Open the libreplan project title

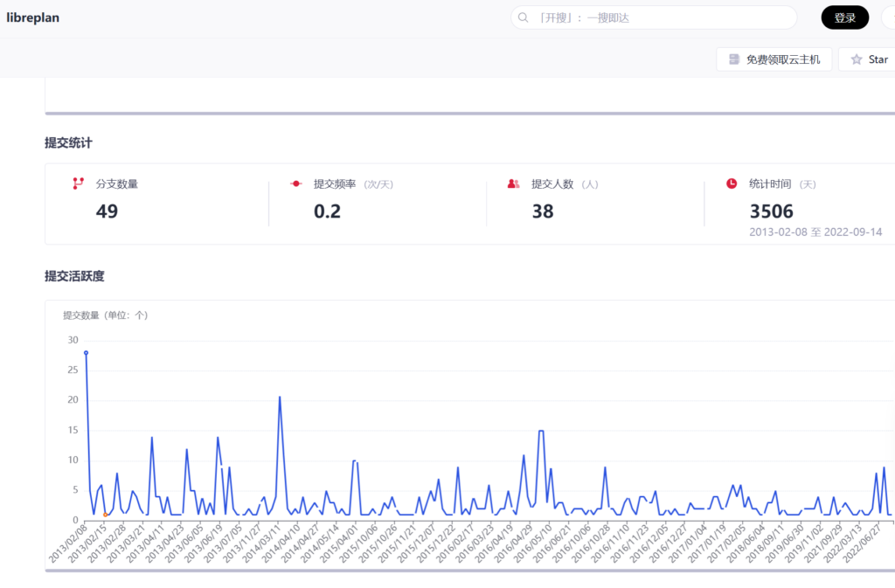click(33, 17)
